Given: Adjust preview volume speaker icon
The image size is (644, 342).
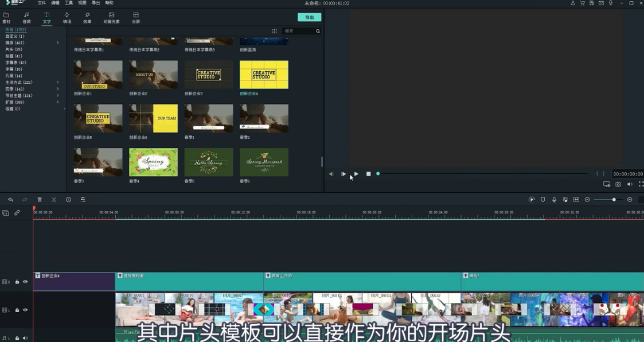Looking at the screenshot, I should pyautogui.click(x=630, y=184).
